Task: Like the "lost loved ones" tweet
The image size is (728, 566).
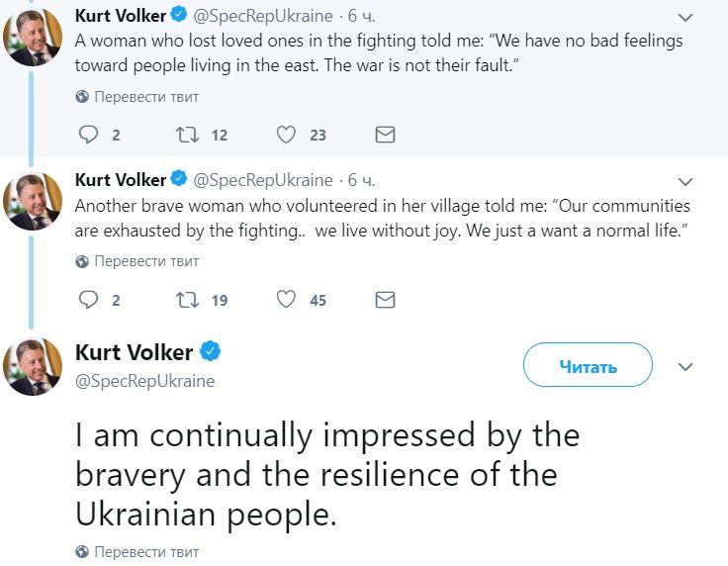Action: point(287,135)
